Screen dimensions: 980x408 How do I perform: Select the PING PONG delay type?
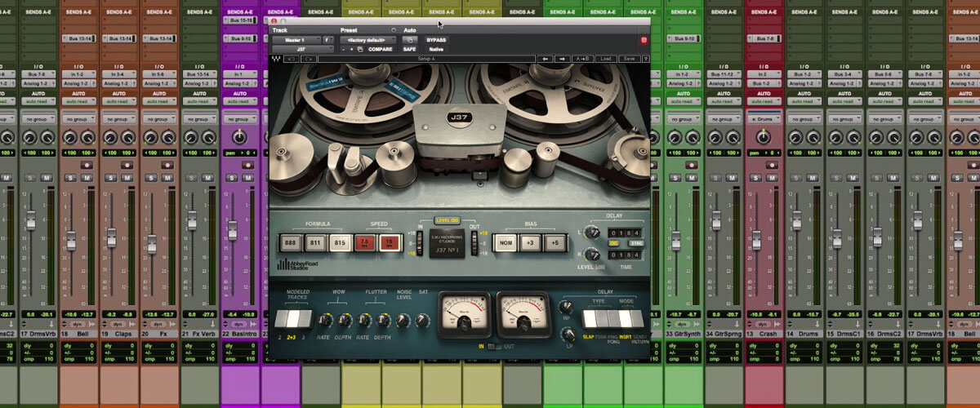pyautogui.click(x=613, y=318)
